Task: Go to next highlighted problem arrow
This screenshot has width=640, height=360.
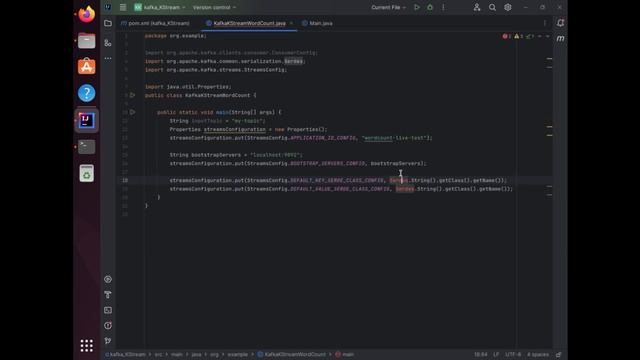Action: 548,36
